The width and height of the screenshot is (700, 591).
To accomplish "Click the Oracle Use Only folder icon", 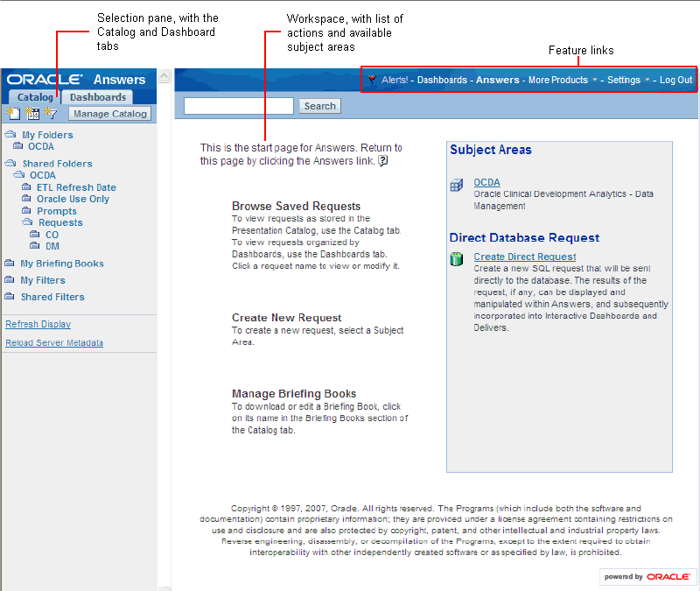I will click(x=27, y=199).
